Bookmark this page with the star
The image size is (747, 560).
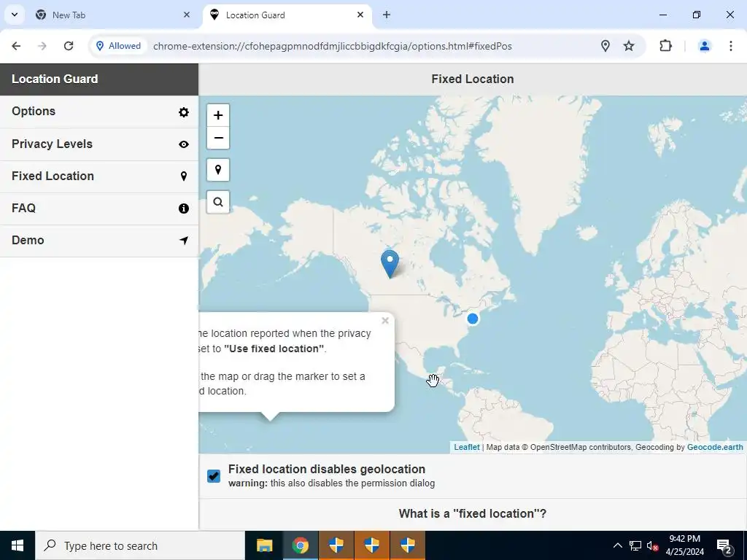tap(629, 46)
